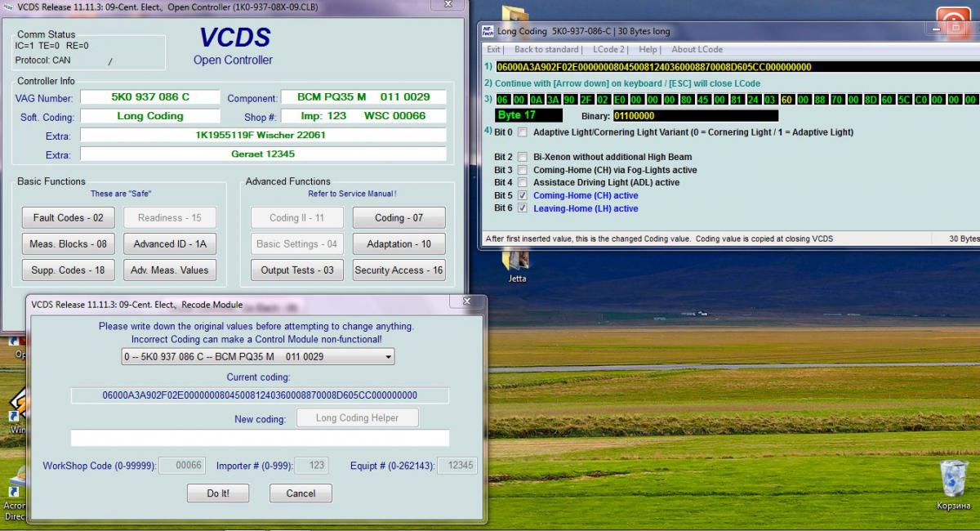
Task: Click the Byte 17 indicator label
Action: pyautogui.click(x=528, y=115)
